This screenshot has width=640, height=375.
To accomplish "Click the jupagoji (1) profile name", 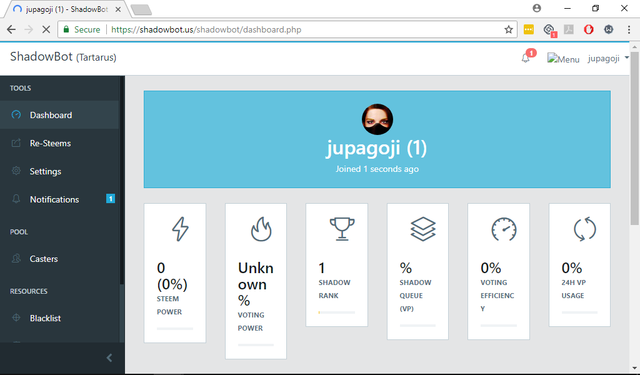I will (376, 148).
